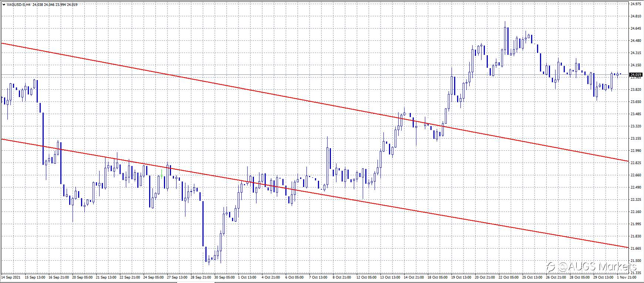Viewport: 644px width, 283px height.
Task: Click the 16 Sep 21:00 time label
Action: [59, 277]
